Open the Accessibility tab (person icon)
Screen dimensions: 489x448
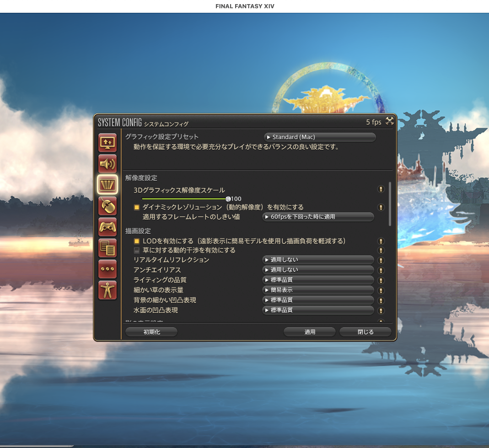click(x=107, y=290)
